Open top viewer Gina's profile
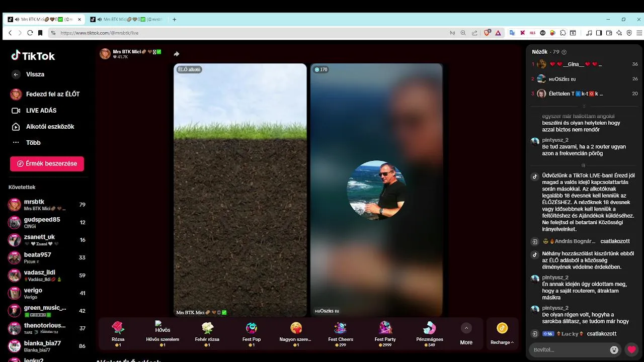The image size is (644, 362). (585, 64)
